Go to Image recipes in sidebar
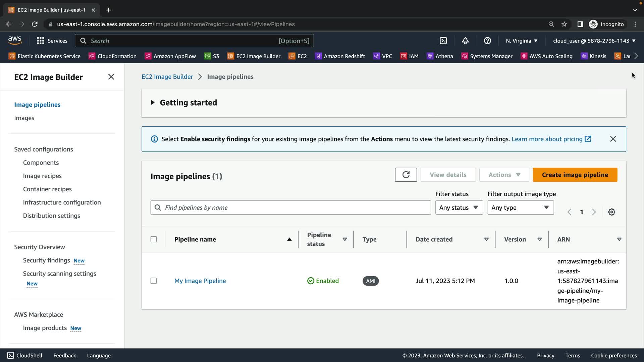The image size is (644, 362). tap(42, 176)
